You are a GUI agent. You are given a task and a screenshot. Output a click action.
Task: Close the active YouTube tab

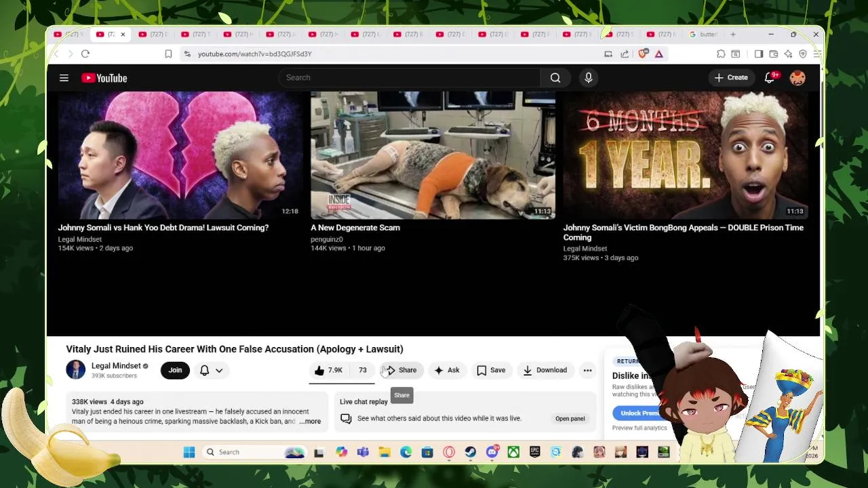(x=123, y=35)
